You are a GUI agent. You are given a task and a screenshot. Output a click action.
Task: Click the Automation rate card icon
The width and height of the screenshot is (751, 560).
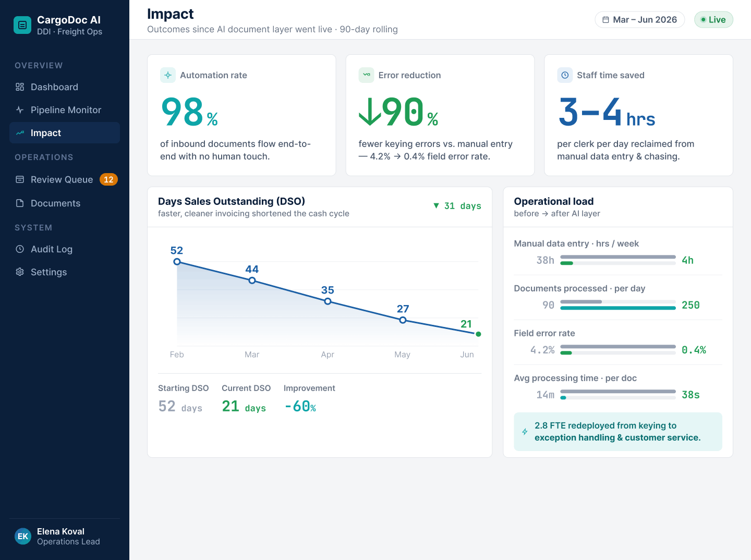pos(168,75)
